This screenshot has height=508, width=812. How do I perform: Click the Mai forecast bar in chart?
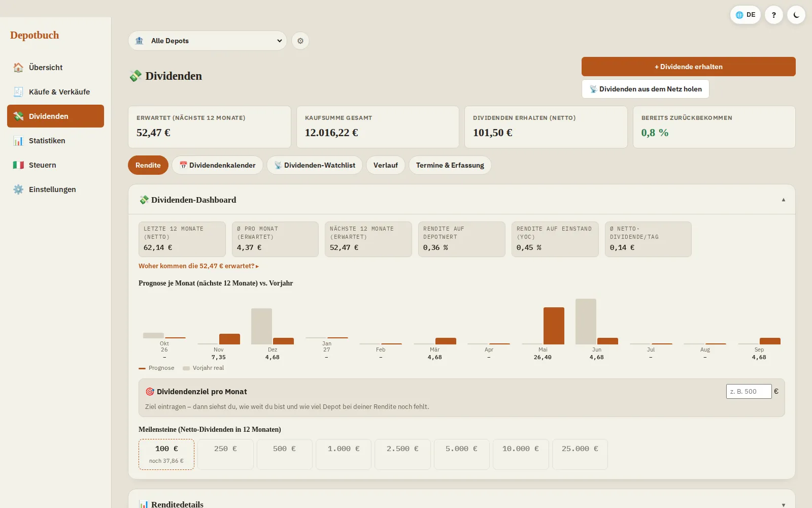554,326
